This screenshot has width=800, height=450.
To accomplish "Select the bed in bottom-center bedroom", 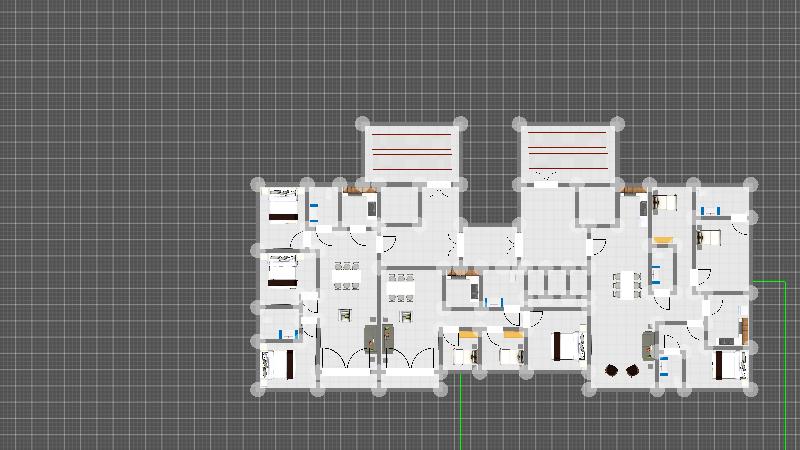I will [566, 346].
